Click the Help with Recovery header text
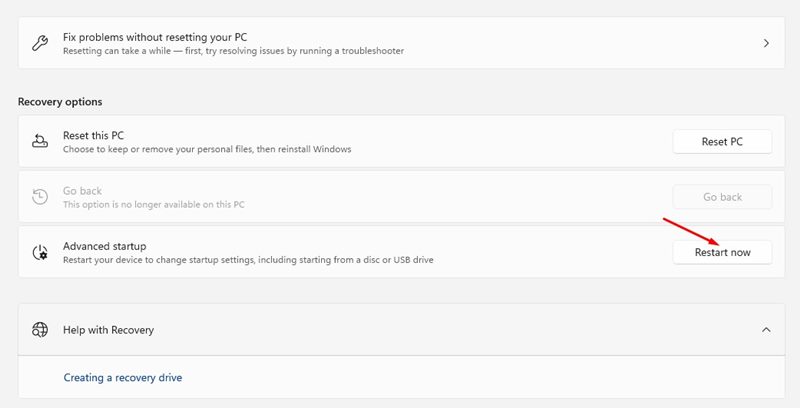Viewport: 800px width, 408px height. 108,329
